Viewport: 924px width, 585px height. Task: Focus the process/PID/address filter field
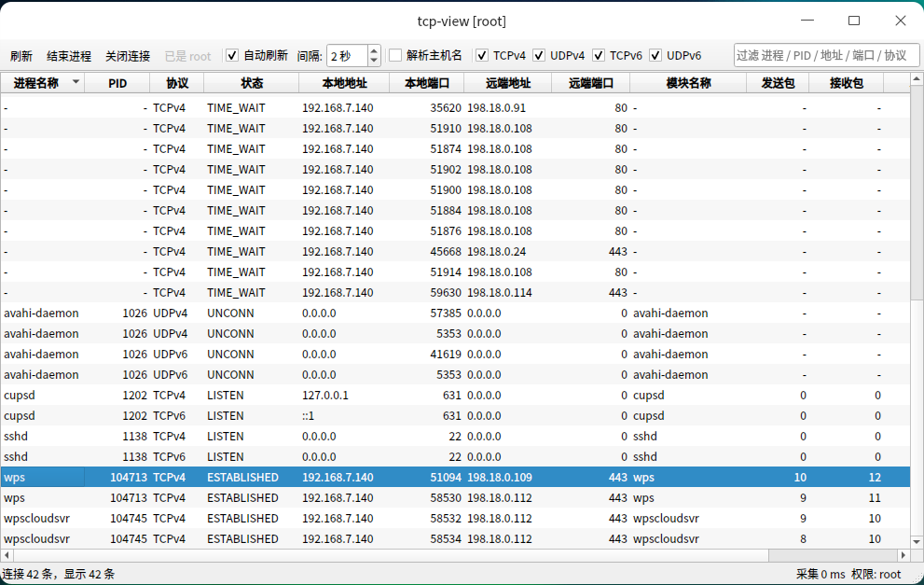point(826,55)
